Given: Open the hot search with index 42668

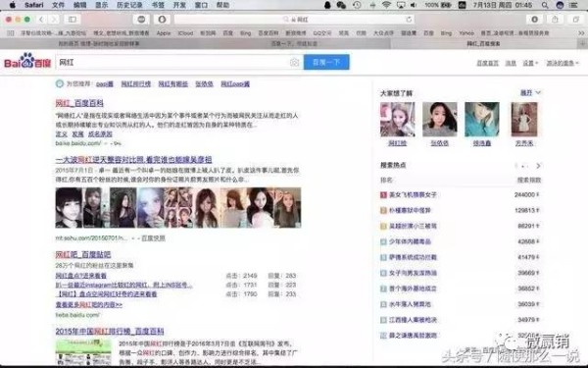Looking at the screenshot, I should point(410,241).
